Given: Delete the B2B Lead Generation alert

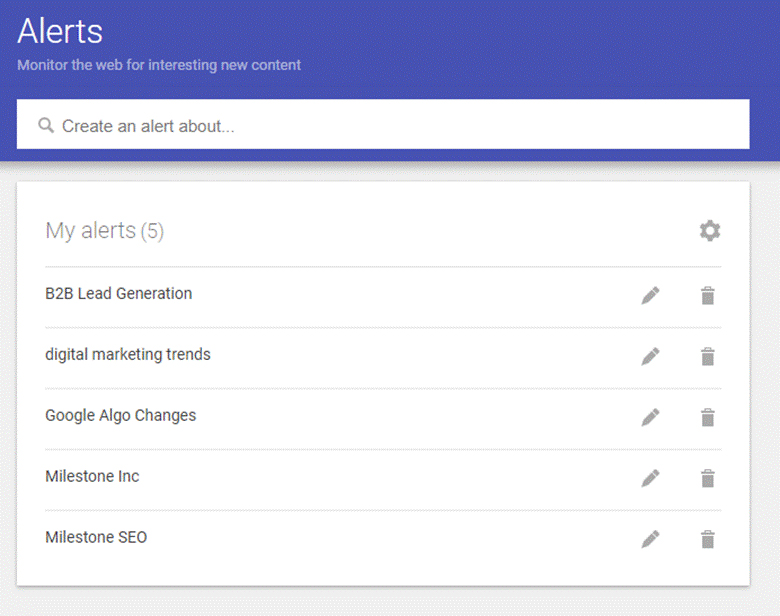Looking at the screenshot, I should (708, 295).
